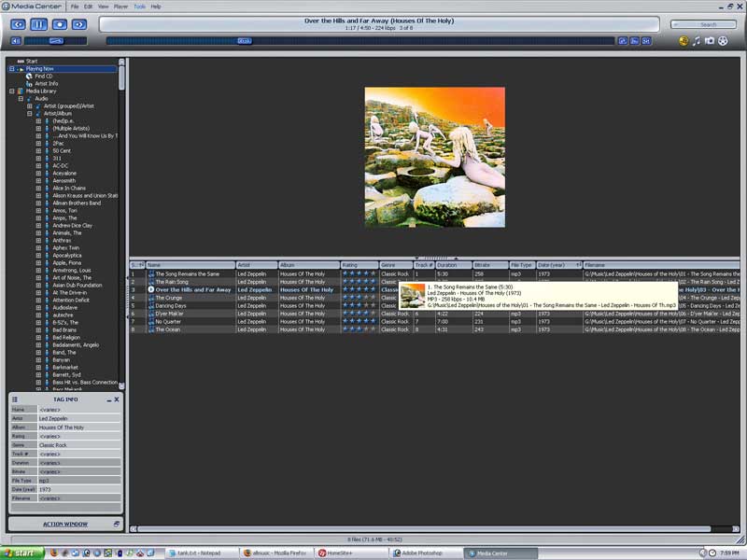Open the Windows Start menu
This screenshot has width=747, height=560.
(x=21, y=553)
